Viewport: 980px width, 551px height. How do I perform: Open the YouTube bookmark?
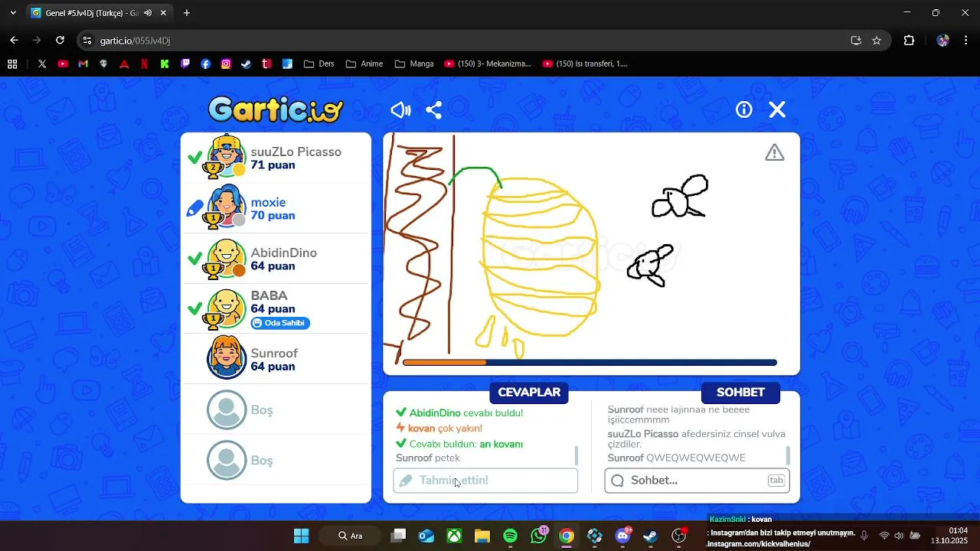click(63, 64)
